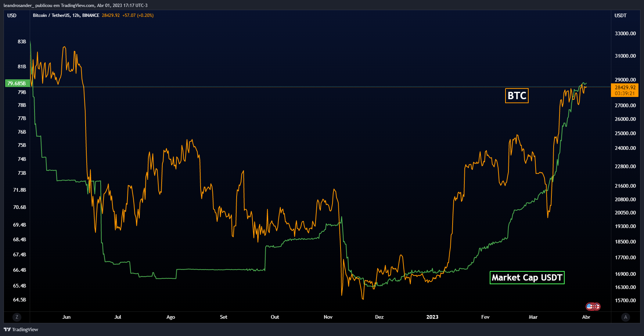The height and width of the screenshot is (336, 644).
Task: Click 20050.00 on the right price scale
Action: [625, 213]
